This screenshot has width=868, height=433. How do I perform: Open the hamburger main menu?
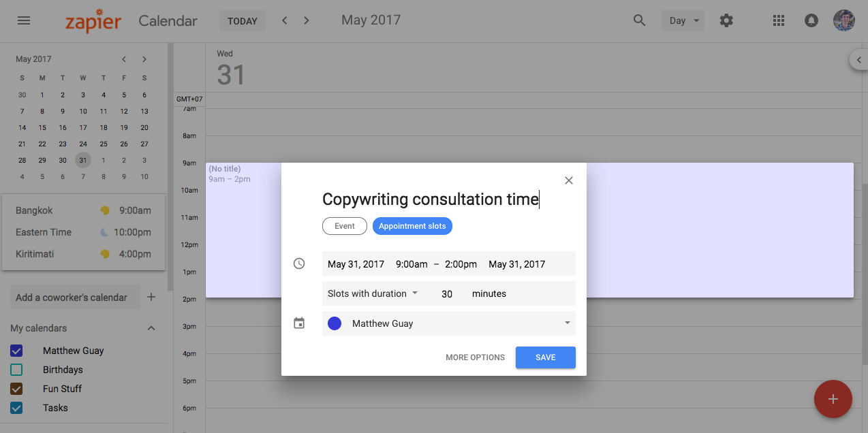[24, 20]
